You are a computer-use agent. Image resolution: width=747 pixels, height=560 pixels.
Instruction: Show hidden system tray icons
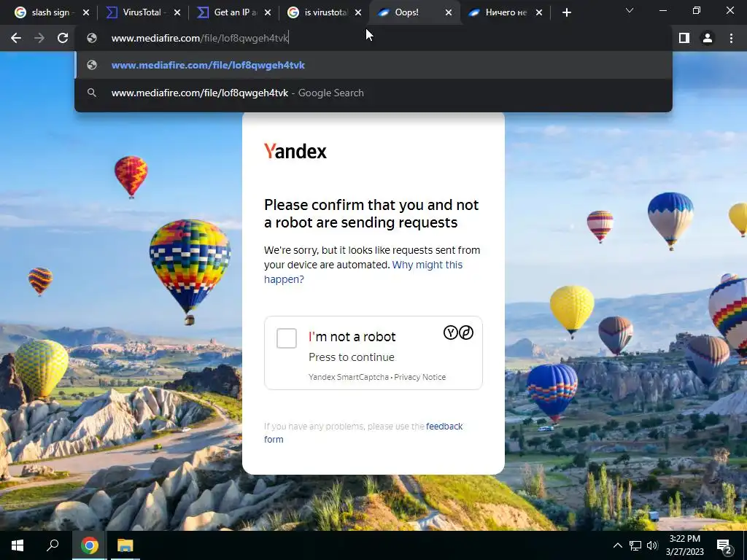click(x=617, y=545)
